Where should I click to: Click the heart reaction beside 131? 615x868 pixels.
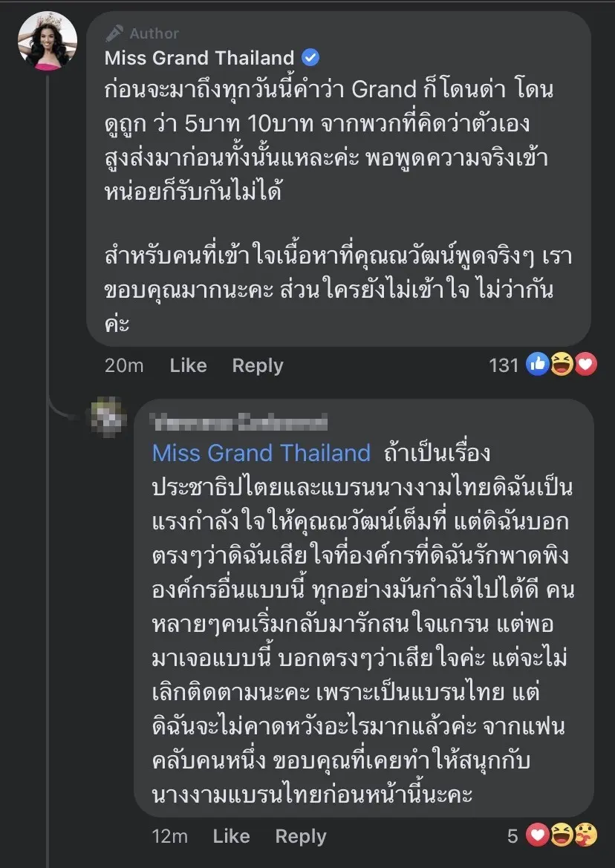coord(586,365)
